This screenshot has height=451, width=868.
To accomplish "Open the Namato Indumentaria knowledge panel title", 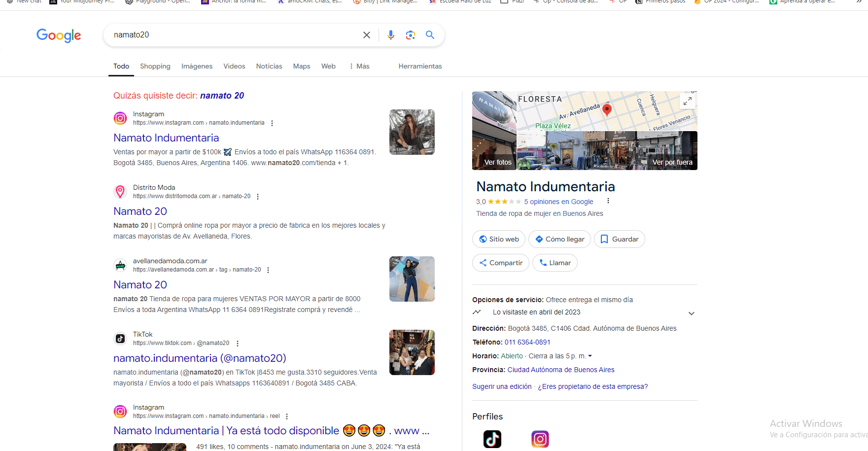I will (546, 187).
